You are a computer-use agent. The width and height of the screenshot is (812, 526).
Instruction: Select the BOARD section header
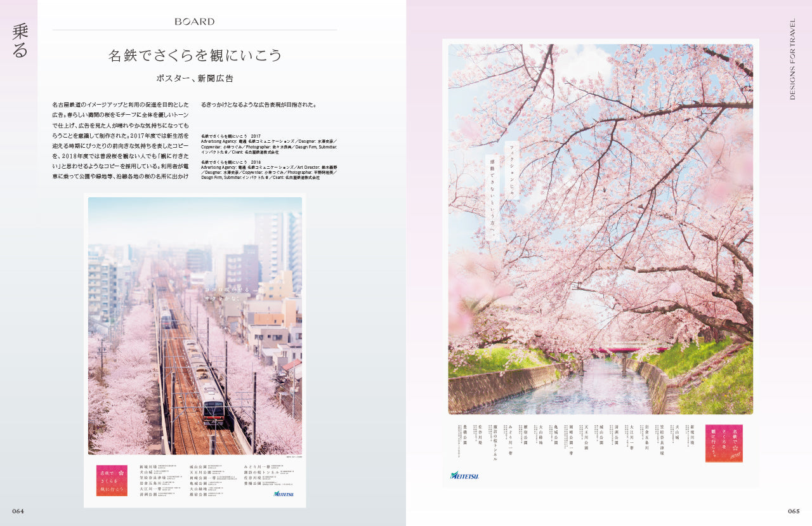[194, 22]
